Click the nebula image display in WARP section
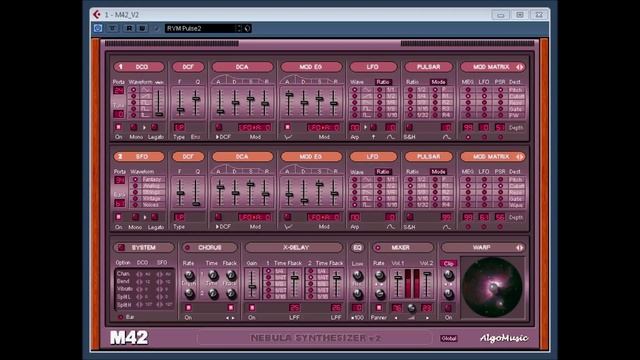 492,287
